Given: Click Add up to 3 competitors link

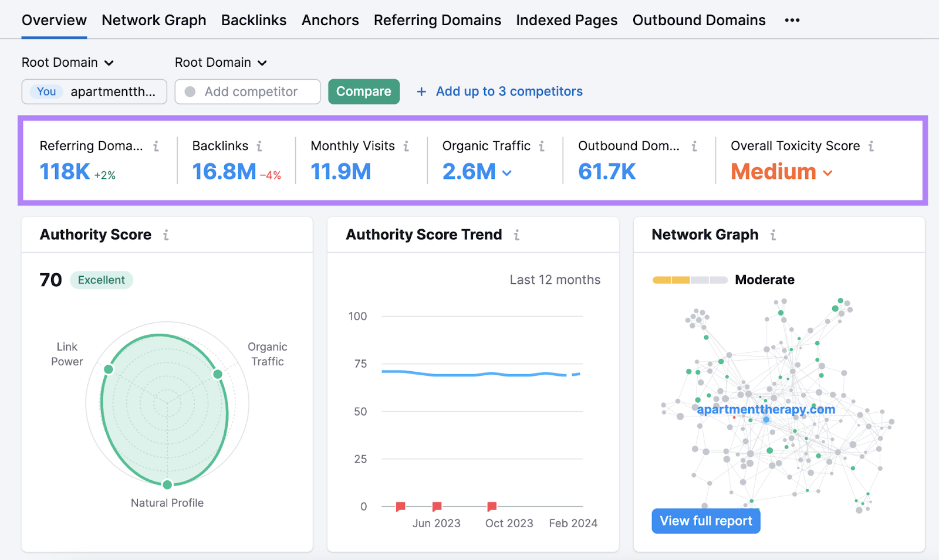Looking at the screenshot, I should tap(508, 91).
